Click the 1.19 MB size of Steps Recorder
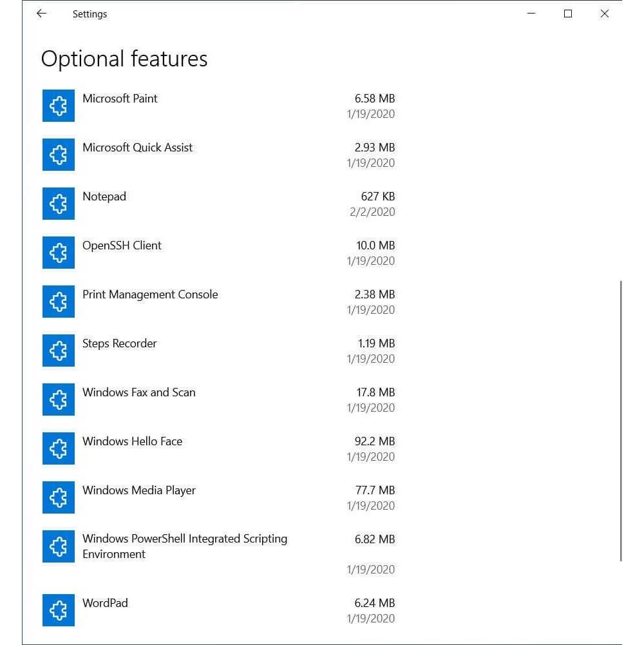 coord(376,343)
